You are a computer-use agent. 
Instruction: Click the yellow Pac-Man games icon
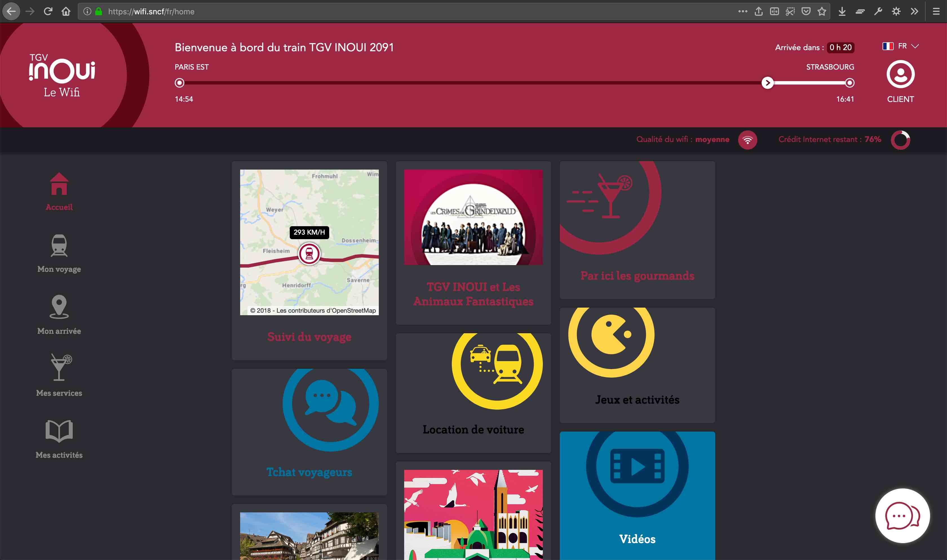[x=611, y=335]
